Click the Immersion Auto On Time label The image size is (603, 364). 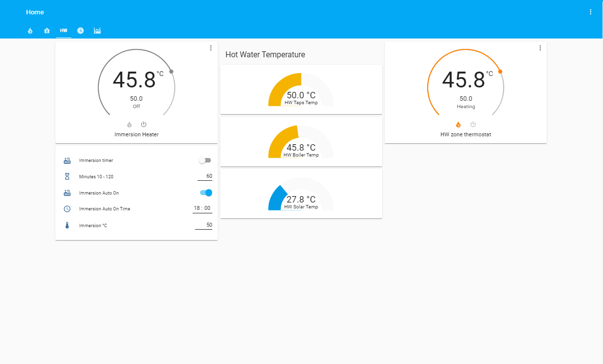[x=105, y=209]
